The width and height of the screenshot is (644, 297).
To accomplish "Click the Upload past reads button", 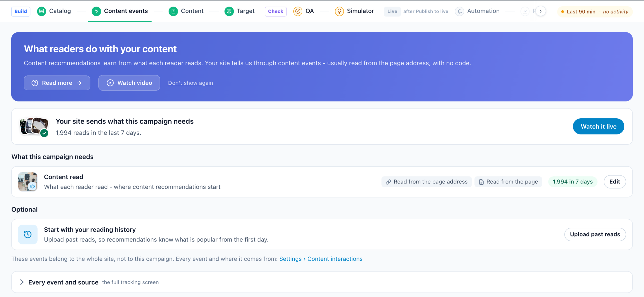I will (x=595, y=234).
